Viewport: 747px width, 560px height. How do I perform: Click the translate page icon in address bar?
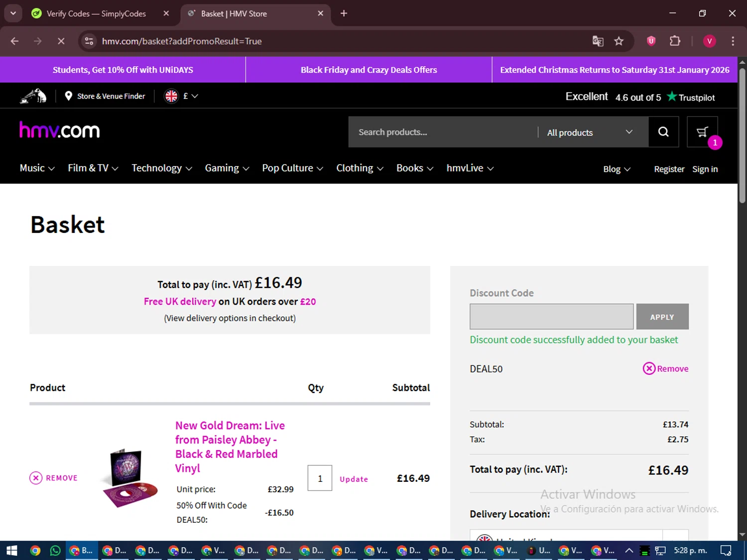click(x=598, y=41)
